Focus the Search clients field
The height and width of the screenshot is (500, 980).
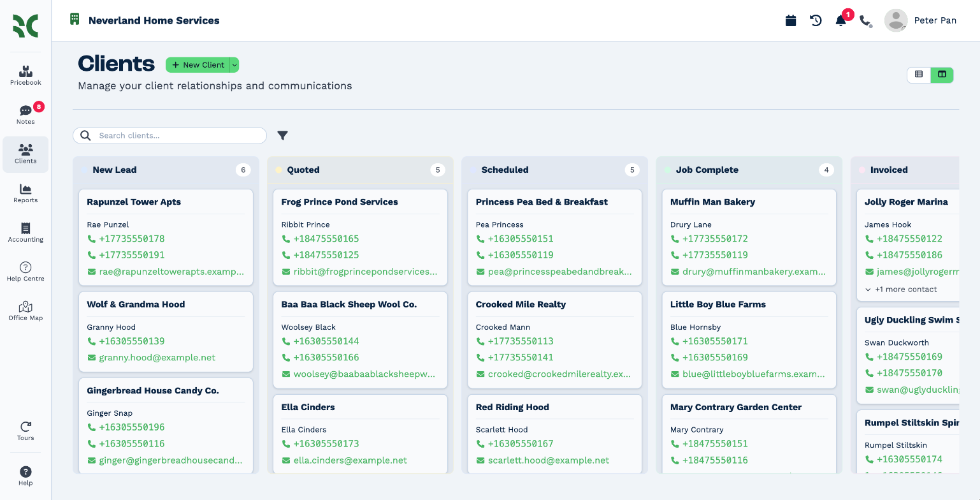click(169, 136)
